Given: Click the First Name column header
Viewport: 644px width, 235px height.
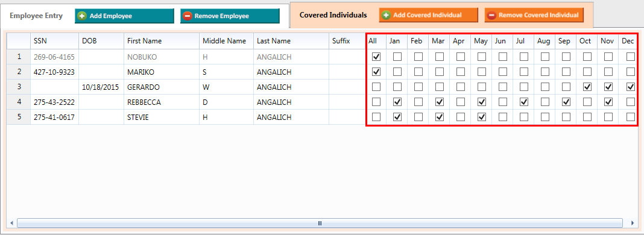Looking at the screenshot, I should pos(162,41).
